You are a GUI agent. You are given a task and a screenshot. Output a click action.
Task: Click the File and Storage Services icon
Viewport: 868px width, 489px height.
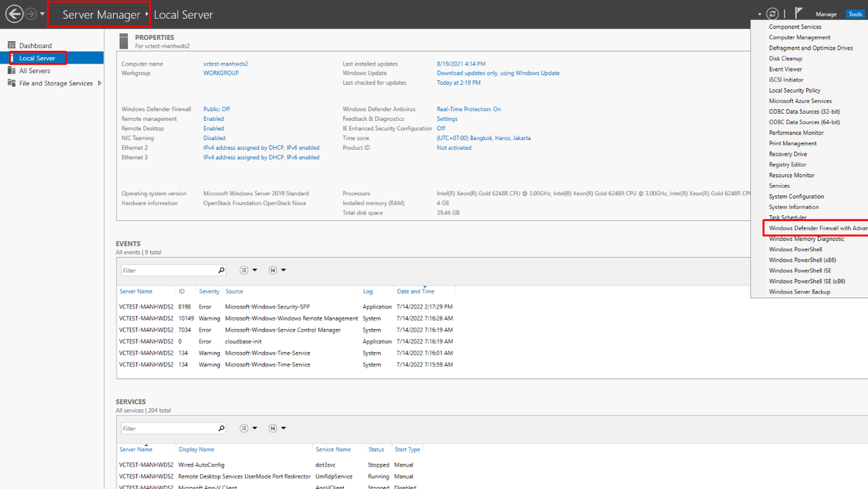coord(12,83)
